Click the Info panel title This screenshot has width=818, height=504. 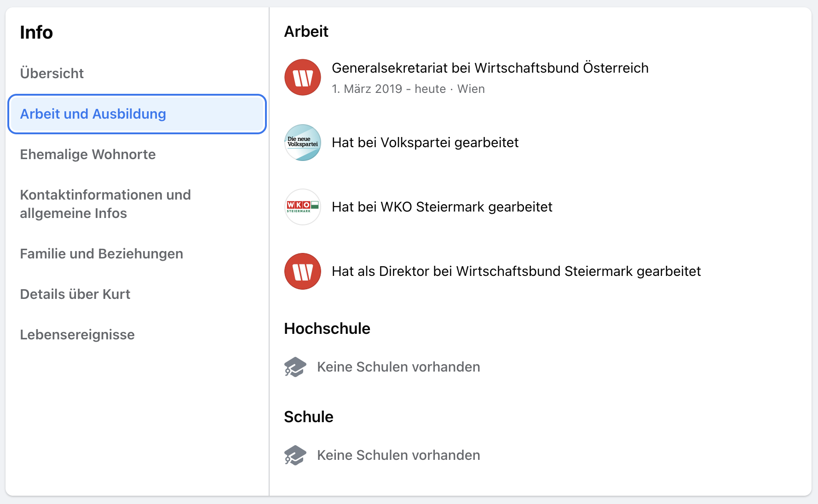coord(36,33)
